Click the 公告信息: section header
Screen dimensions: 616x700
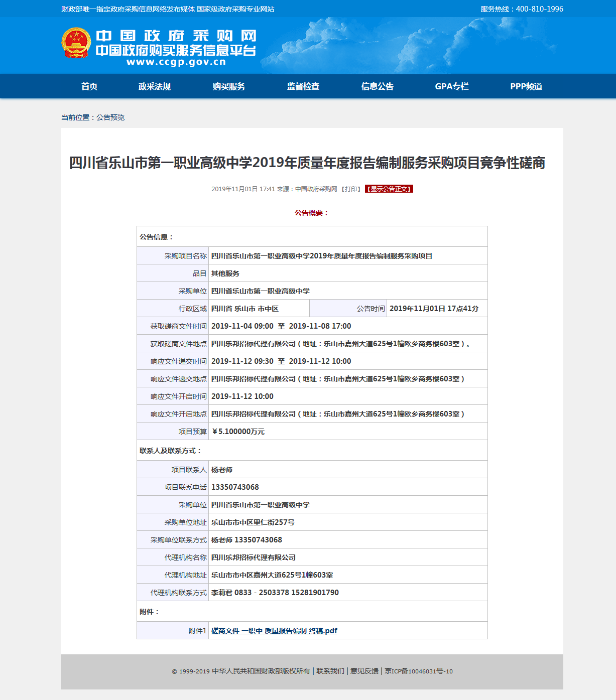pos(156,237)
